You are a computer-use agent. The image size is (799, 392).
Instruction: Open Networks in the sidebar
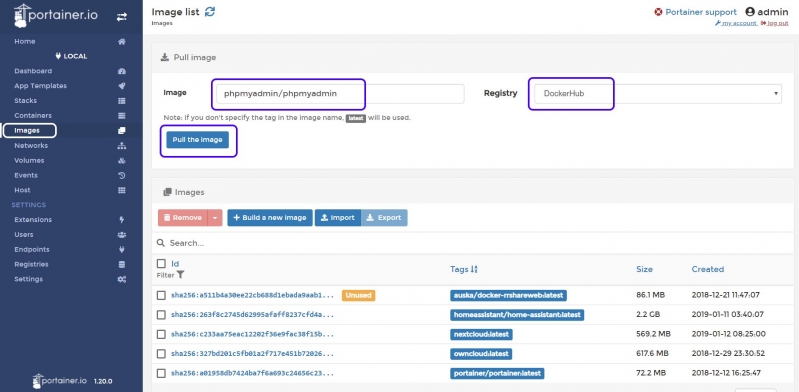pos(31,145)
